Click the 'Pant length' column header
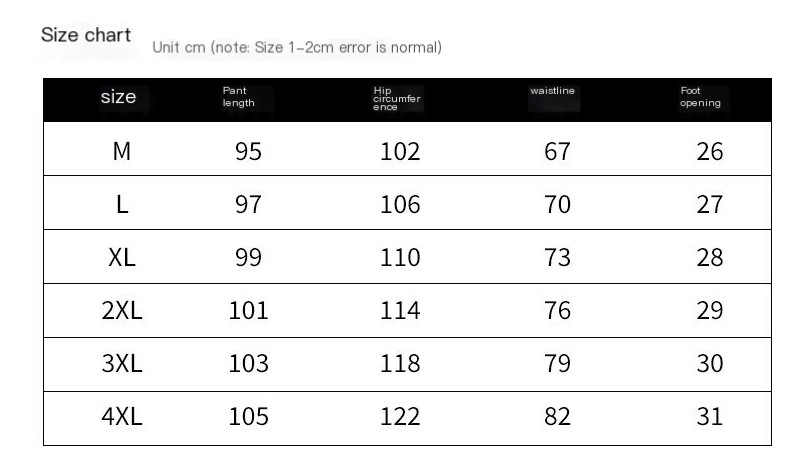 239,97
